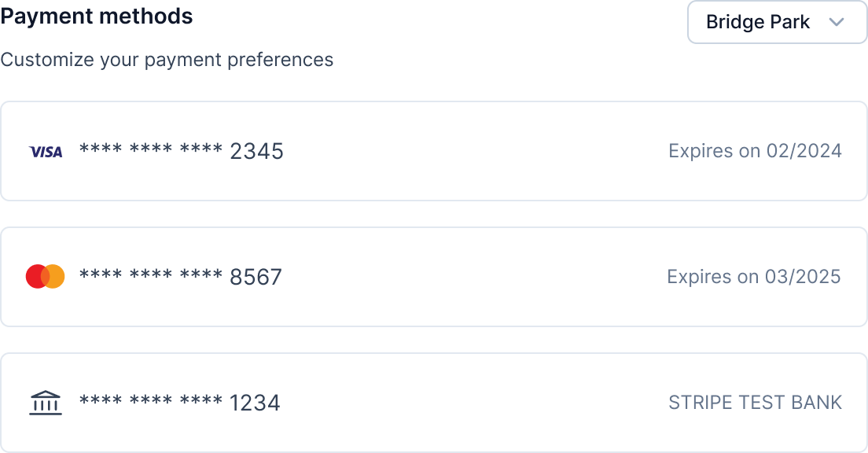The height and width of the screenshot is (453, 868).
Task: Click the chevron arrow beside Bridge Park
Action: 837,22
